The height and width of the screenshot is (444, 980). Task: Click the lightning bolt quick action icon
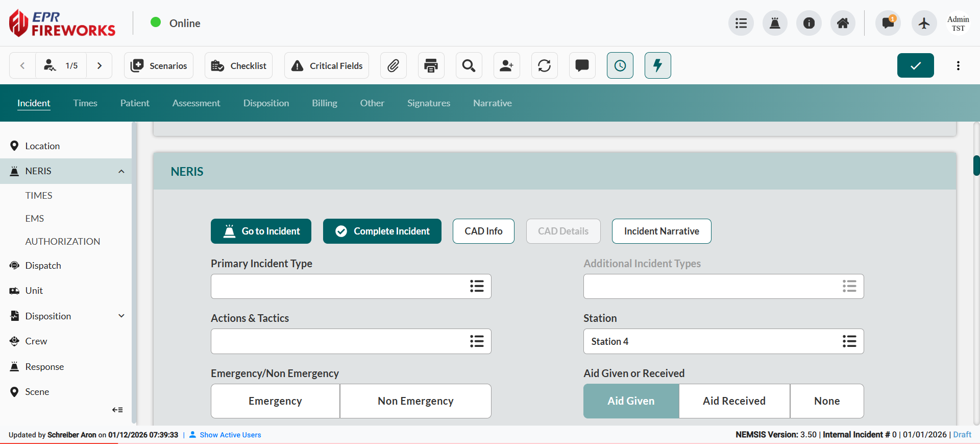[x=657, y=65]
